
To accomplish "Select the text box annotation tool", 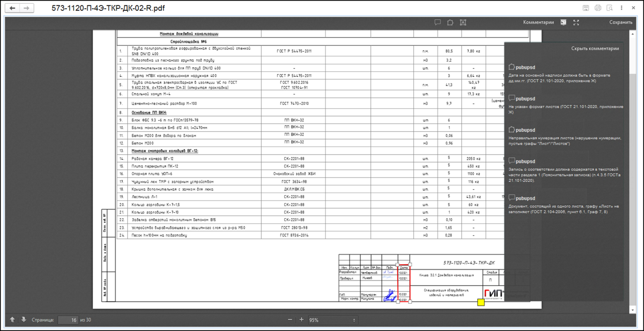I will [x=463, y=23].
